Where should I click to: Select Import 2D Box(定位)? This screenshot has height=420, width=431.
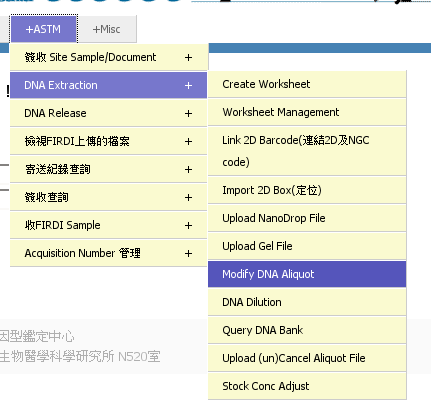point(307,190)
